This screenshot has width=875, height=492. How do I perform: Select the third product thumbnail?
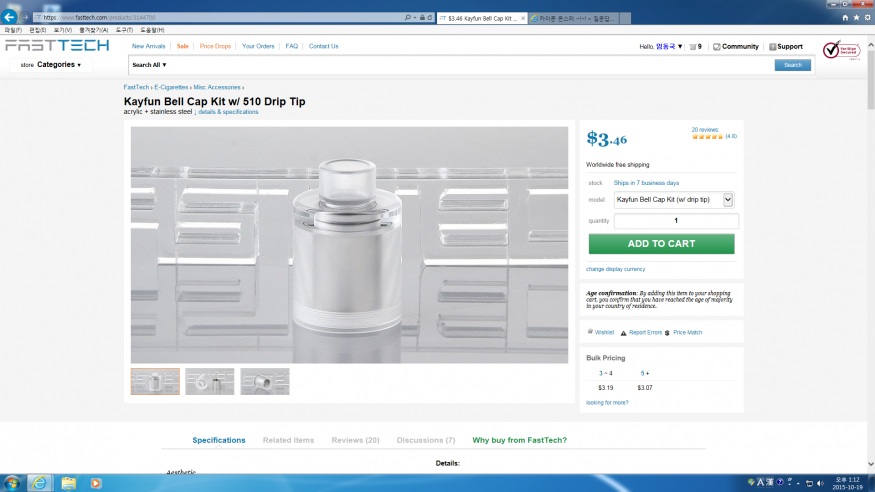pyautogui.click(x=265, y=382)
